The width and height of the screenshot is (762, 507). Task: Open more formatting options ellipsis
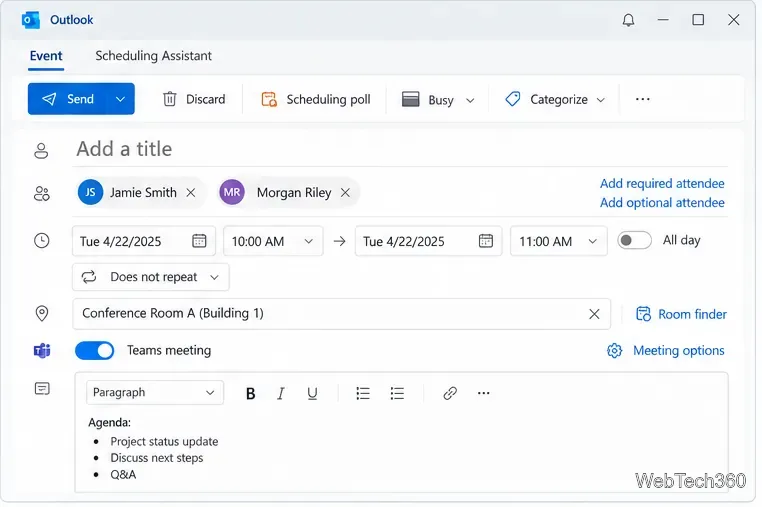484,393
